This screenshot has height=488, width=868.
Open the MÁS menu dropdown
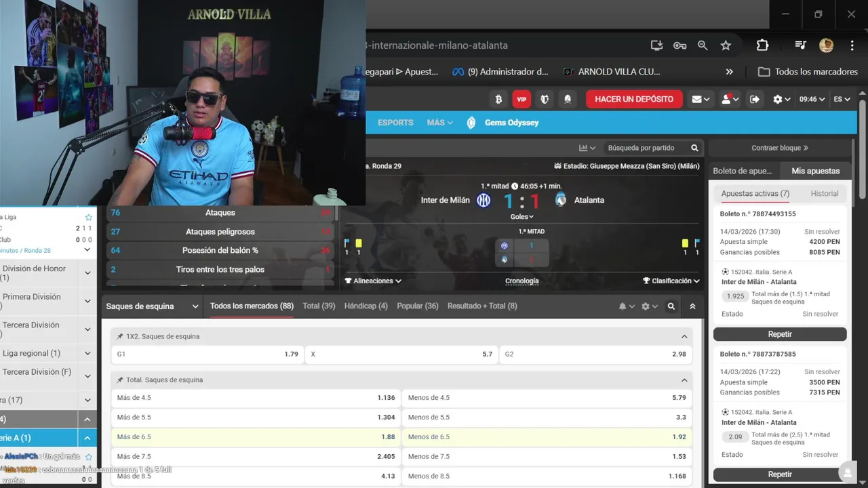(439, 123)
